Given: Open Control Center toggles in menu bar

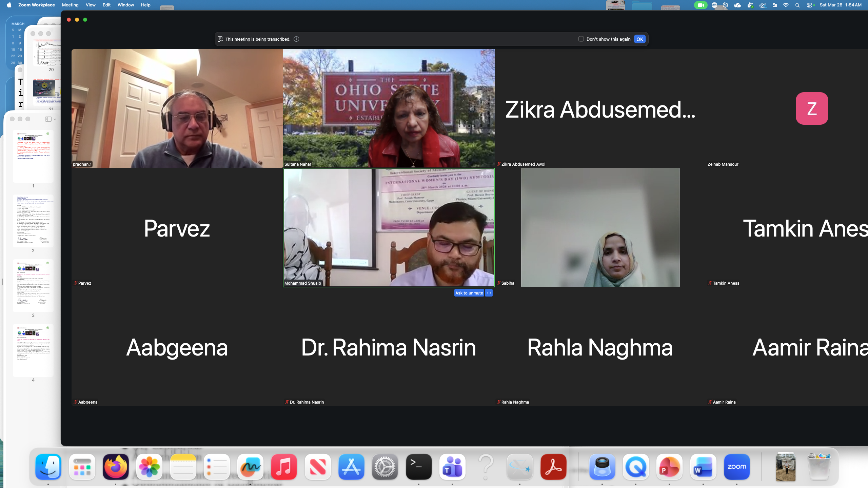Looking at the screenshot, I should 810,5.
